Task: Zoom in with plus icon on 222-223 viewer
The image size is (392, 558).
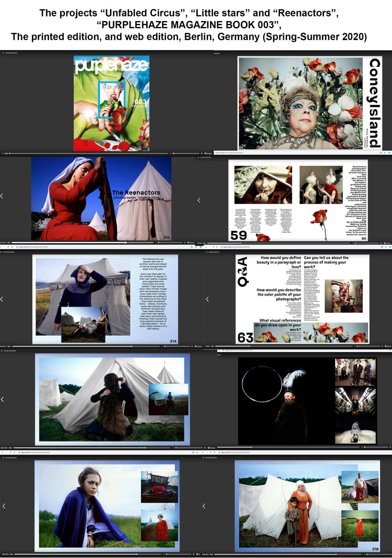Action: pyautogui.click(x=194, y=554)
